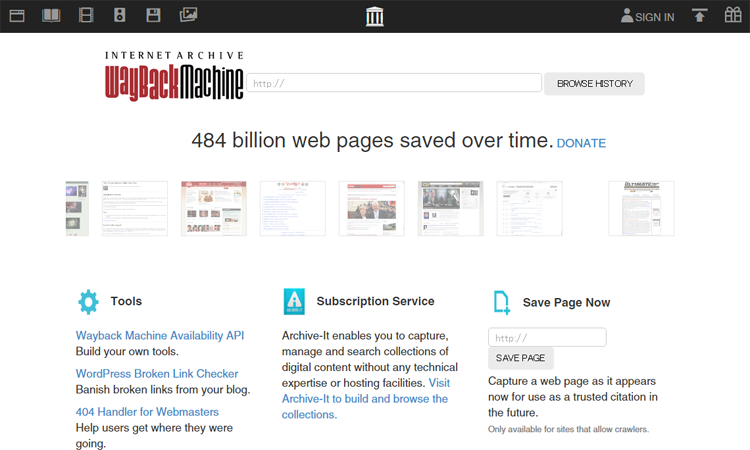Open the plain text document thumbnail
The height and width of the screenshot is (450, 750).
(x=135, y=209)
